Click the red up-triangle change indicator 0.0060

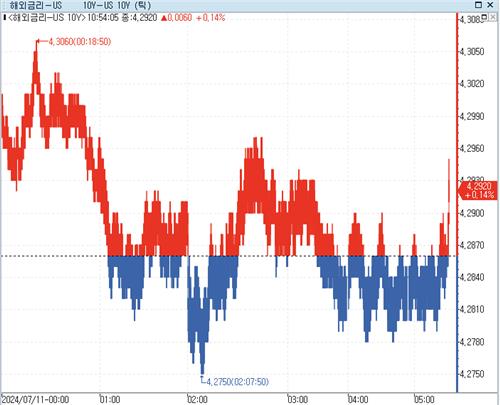coord(177,17)
